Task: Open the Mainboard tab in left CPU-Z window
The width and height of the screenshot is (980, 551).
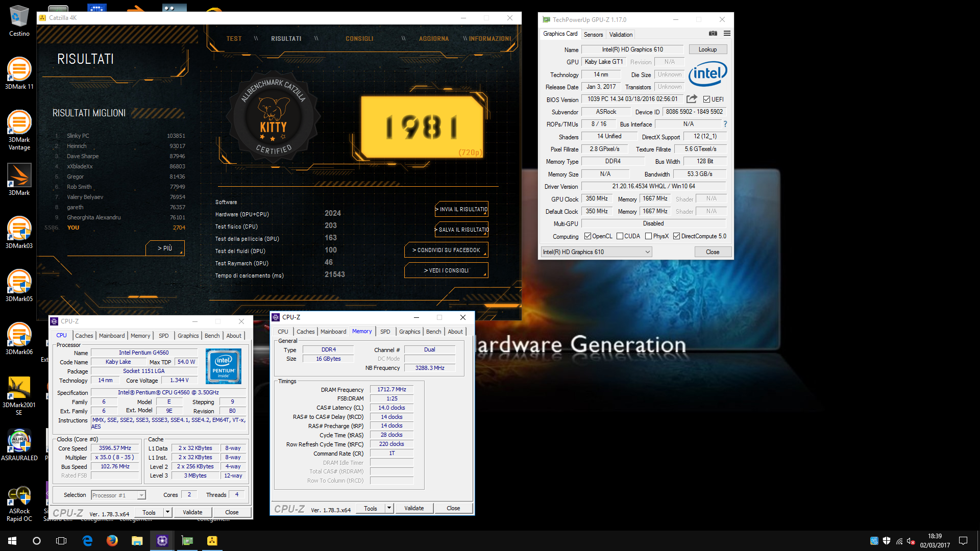Action: point(112,336)
